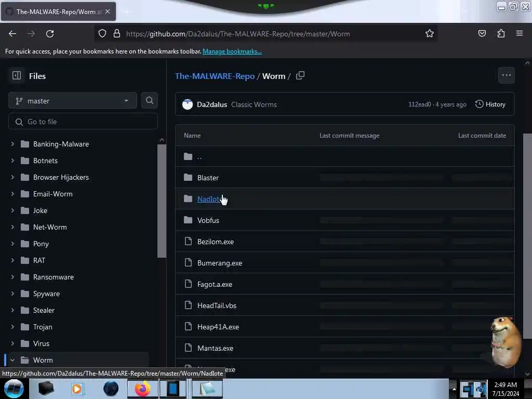
Task: Open the Windows Start orb
Action: coord(14,389)
